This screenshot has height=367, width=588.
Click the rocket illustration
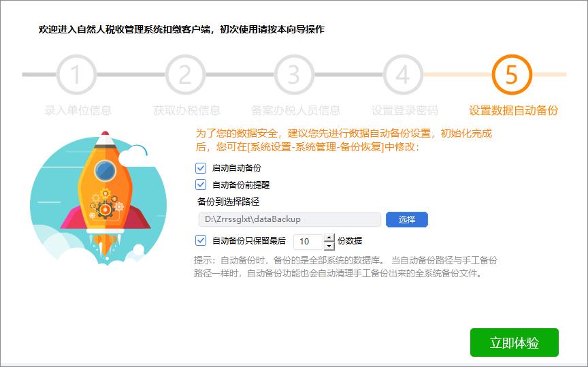click(98, 199)
